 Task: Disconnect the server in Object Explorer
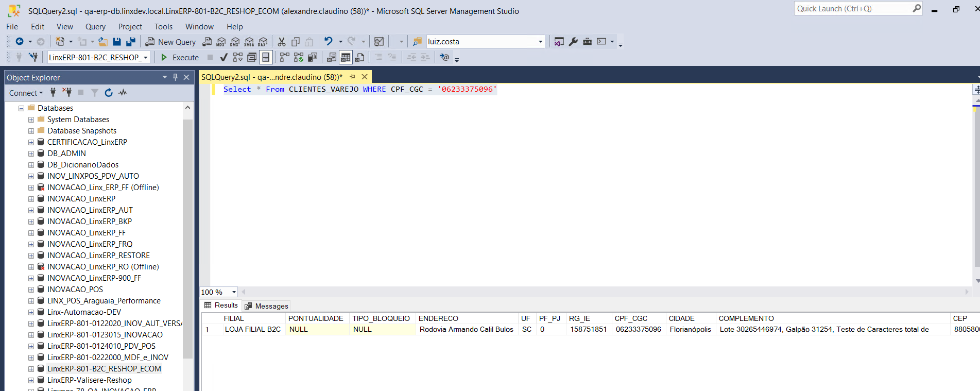pos(67,93)
